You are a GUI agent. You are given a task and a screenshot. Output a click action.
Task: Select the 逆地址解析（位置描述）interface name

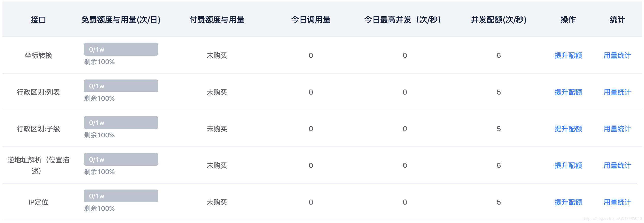click(38, 165)
